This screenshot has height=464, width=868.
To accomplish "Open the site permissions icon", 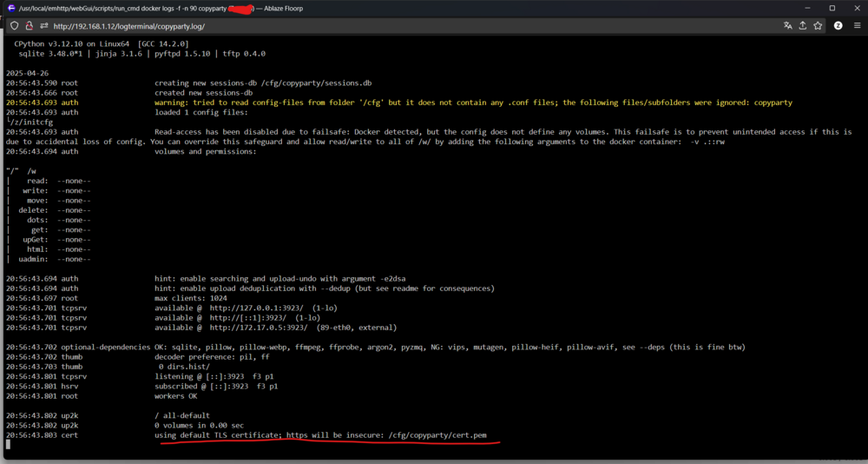I will point(43,25).
